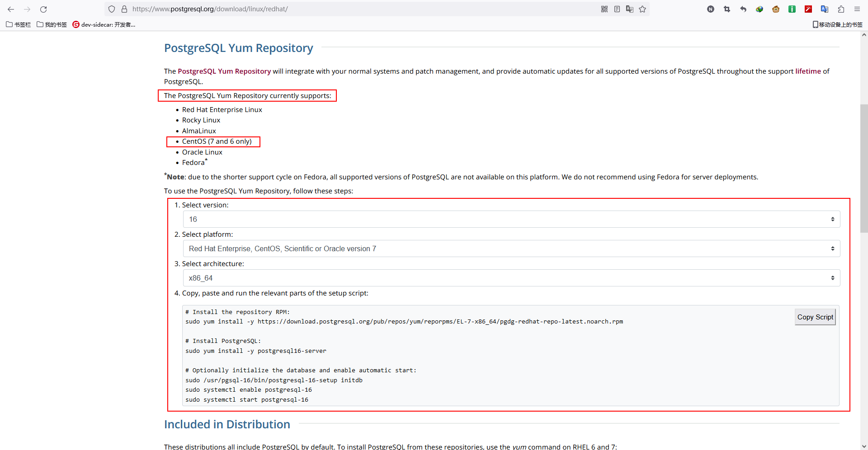This screenshot has width=868, height=450.
Task: Click the '# Install the repository RPM:' comment
Action: coord(238,312)
